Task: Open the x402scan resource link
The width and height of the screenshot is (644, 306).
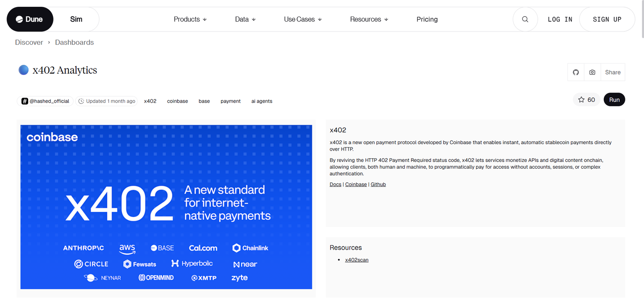Action: coord(357,260)
